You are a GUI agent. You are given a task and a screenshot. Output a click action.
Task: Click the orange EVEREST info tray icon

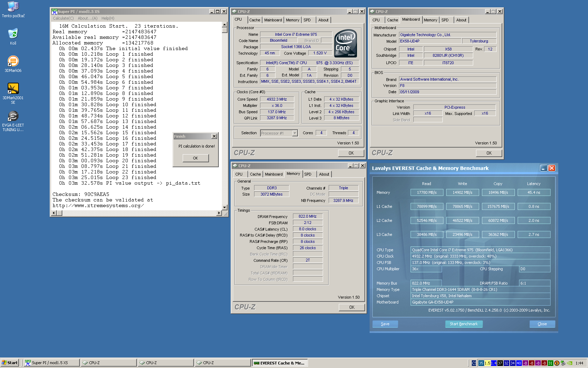click(x=557, y=363)
